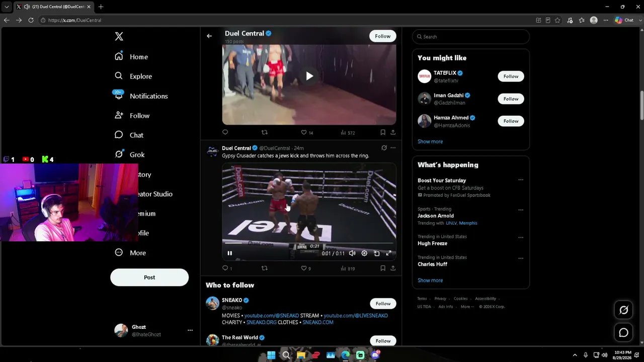This screenshot has width=644, height=362.
Task: Open the floating chat bubble button
Action: pos(623,333)
